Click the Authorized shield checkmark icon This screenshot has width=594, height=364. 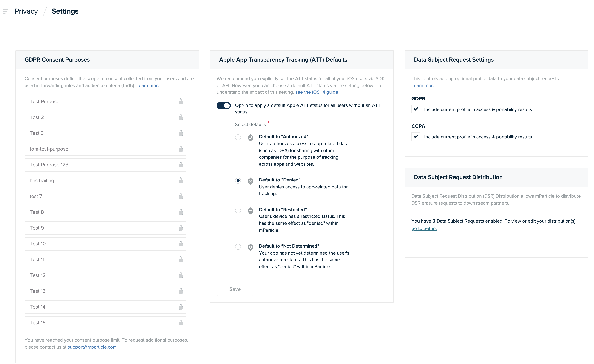251,137
